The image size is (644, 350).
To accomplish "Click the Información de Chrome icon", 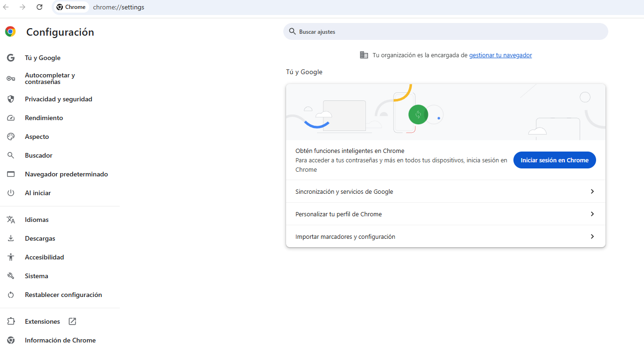I will (11, 340).
